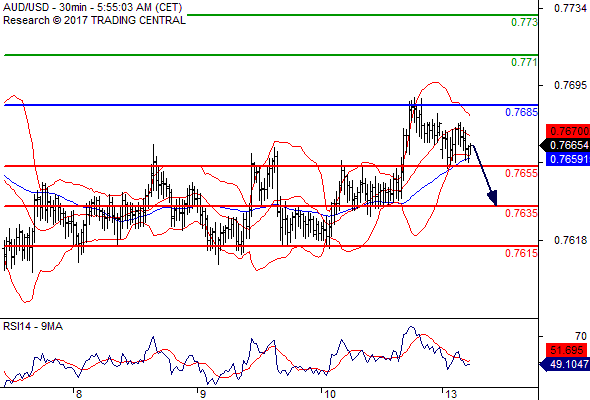Click the RSI 70 level axis label
Image resolution: width=590 pixels, height=400 pixels.
click(581, 336)
